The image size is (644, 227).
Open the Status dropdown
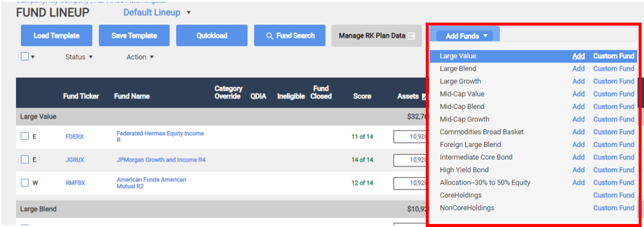click(x=79, y=57)
